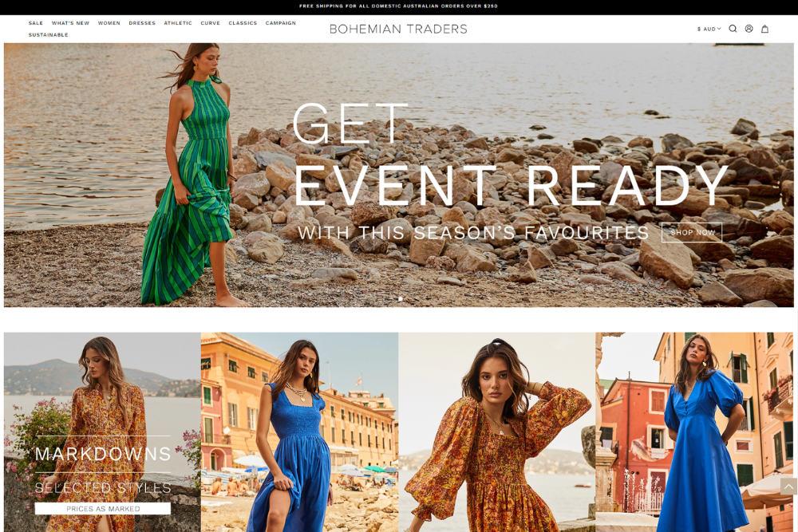Click the back-to-top arrow button
Screen dimensions: 798x532
coord(788,487)
